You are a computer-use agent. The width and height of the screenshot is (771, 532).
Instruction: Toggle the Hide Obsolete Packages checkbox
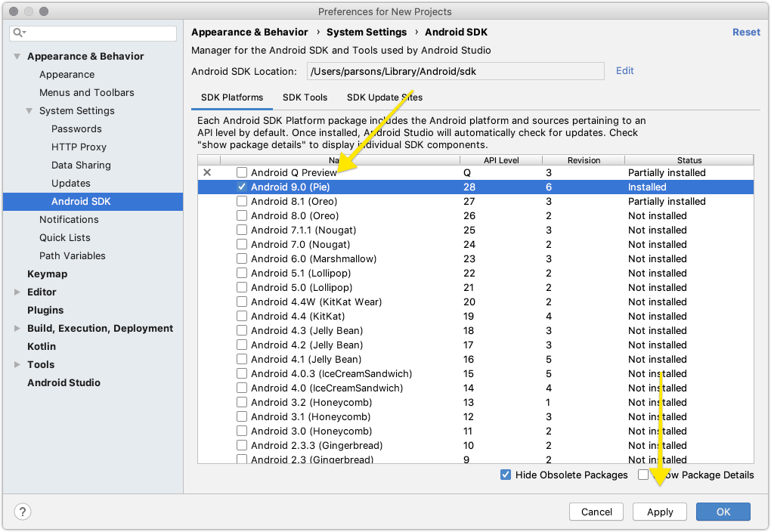506,475
